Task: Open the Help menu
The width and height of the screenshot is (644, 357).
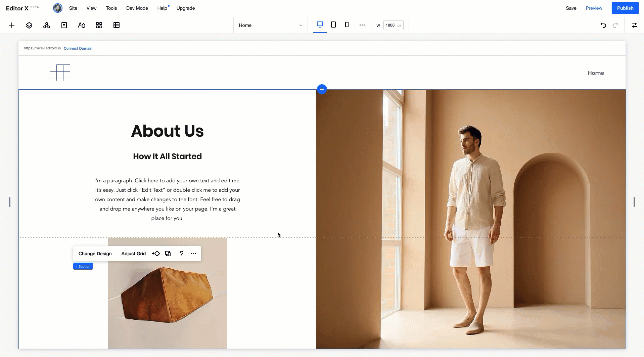Action: (162, 8)
